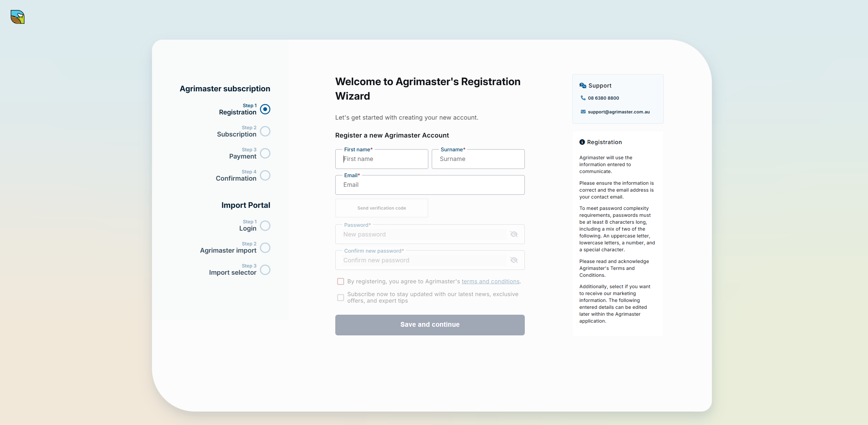Click the 'Welcome to Agrimaster's Registration Wizard' title

pyautogui.click(x=428, y=89)
